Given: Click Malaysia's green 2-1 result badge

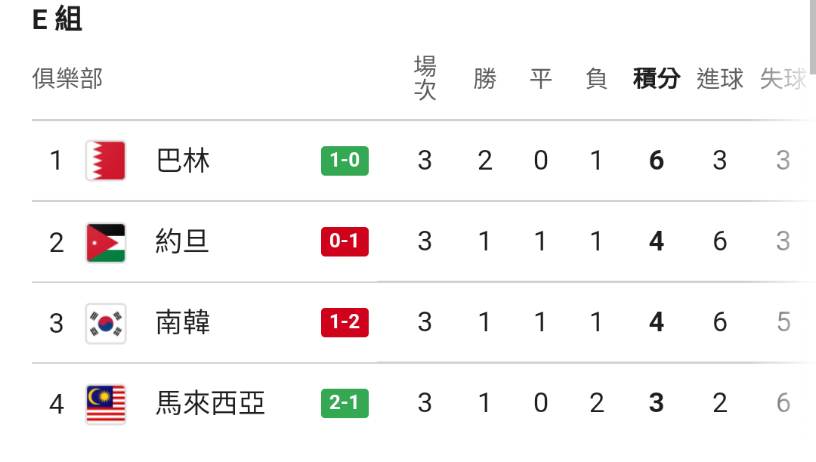Looking at the screenshot, I should [345, 404].
